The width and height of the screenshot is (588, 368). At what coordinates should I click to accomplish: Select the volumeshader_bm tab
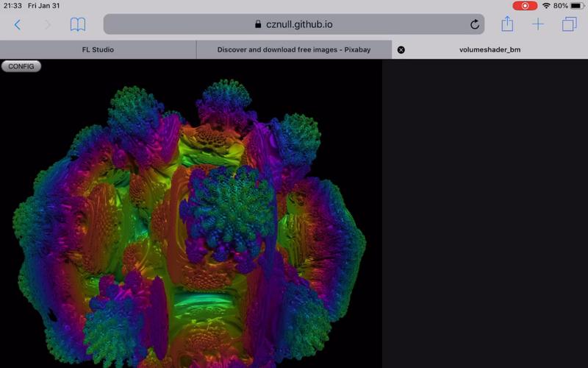coord(490,49)
